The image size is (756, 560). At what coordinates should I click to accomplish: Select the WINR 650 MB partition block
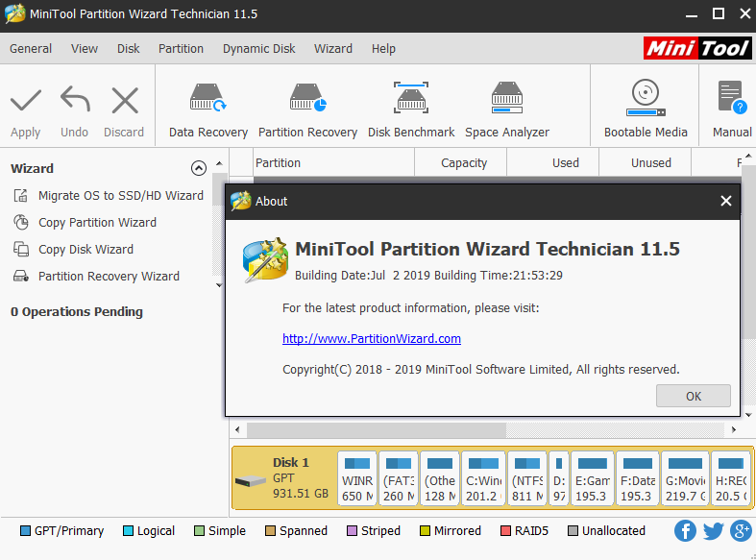(356, 478)
